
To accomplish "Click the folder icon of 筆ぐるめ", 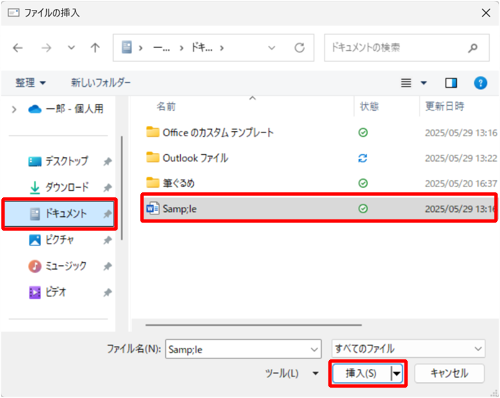I will (153, 183).
